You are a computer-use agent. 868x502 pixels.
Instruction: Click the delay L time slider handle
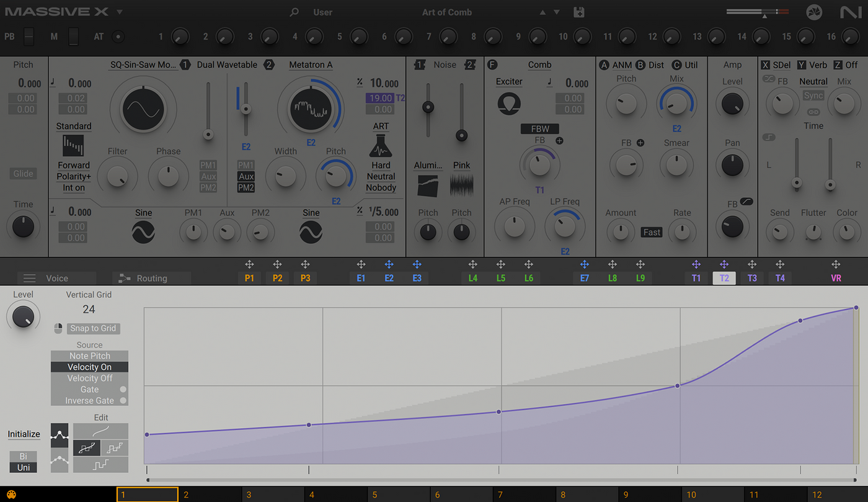[x=797, y=183]
